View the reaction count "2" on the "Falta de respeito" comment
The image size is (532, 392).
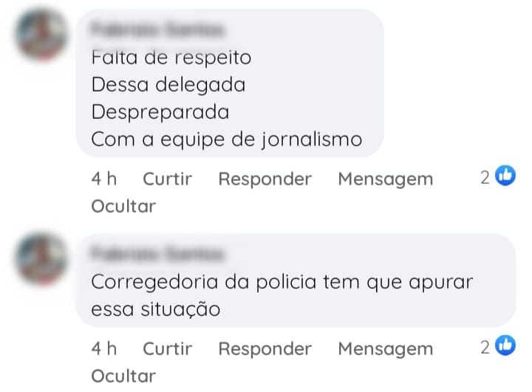tap(485, 177)
